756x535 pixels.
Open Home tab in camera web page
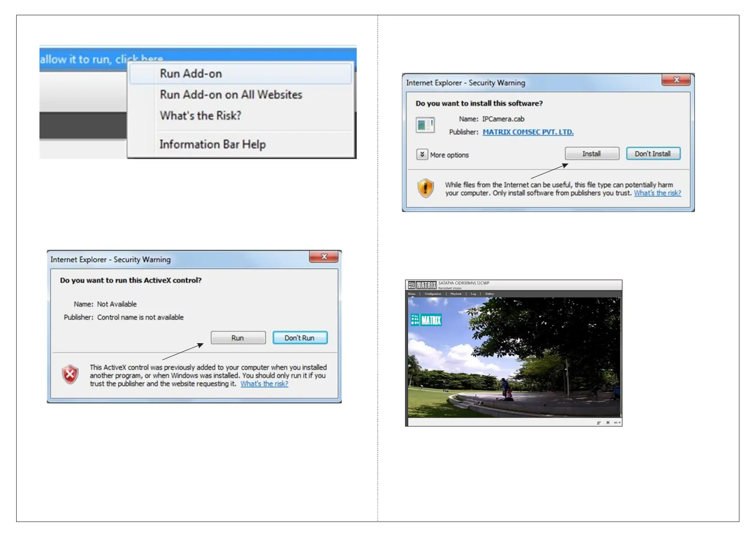(412, 294)
